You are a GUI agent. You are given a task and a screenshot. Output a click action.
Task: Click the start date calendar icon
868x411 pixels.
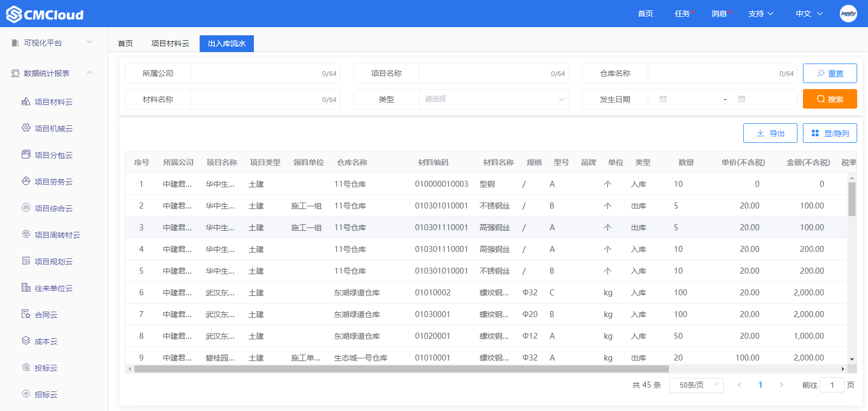[x=663, y=99]
